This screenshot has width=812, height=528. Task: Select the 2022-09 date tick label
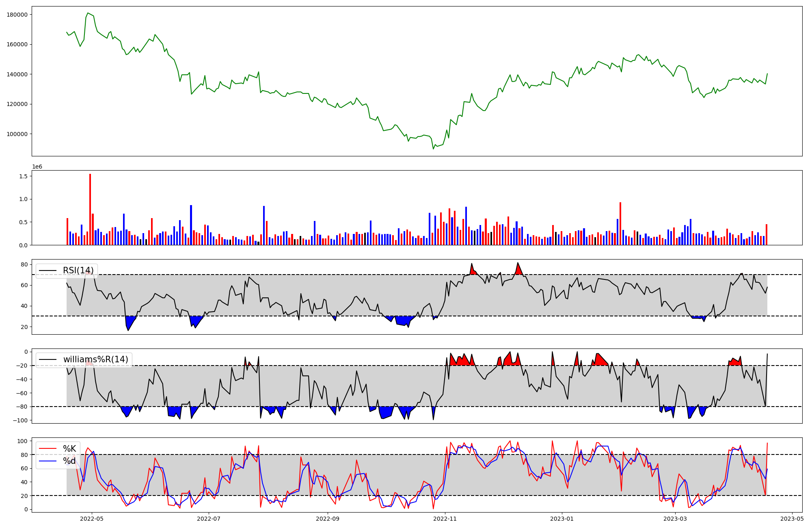click(x=328, y=519)
